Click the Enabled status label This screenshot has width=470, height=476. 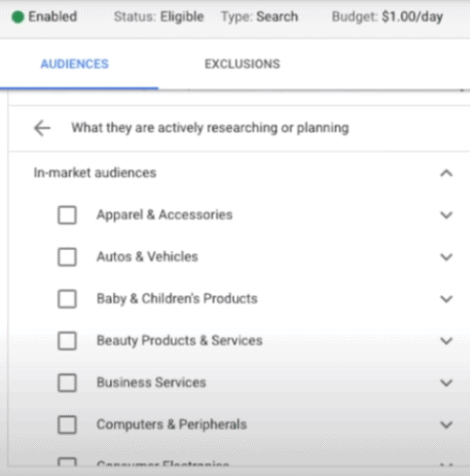click(53, 17)
